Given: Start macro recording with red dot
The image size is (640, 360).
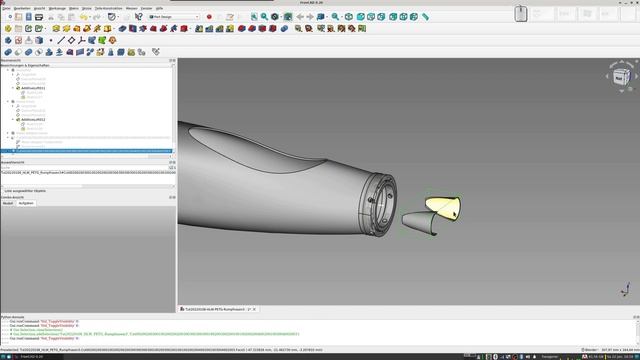Looking at the screenshot, I should [x=209, y=17].
